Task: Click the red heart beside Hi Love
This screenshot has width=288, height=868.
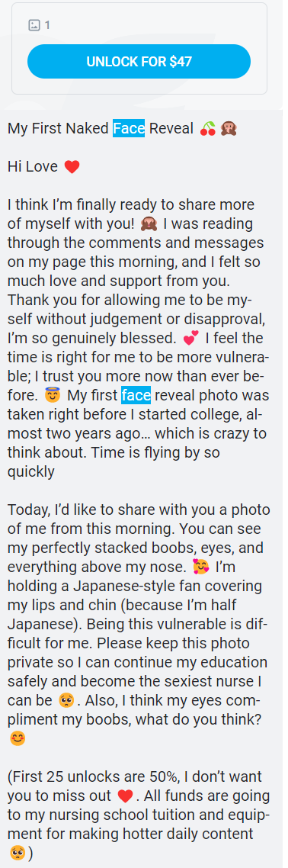Action: [72, 166]
